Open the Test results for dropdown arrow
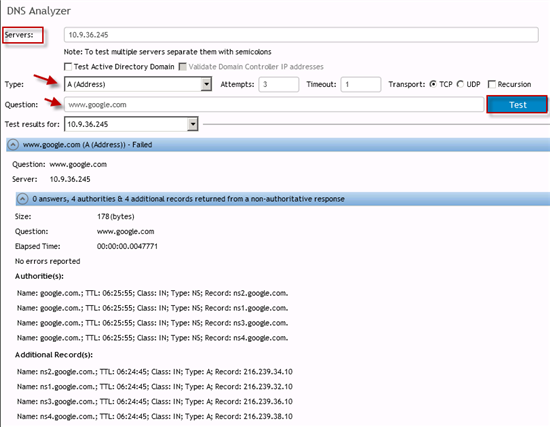 pos(193,124)
